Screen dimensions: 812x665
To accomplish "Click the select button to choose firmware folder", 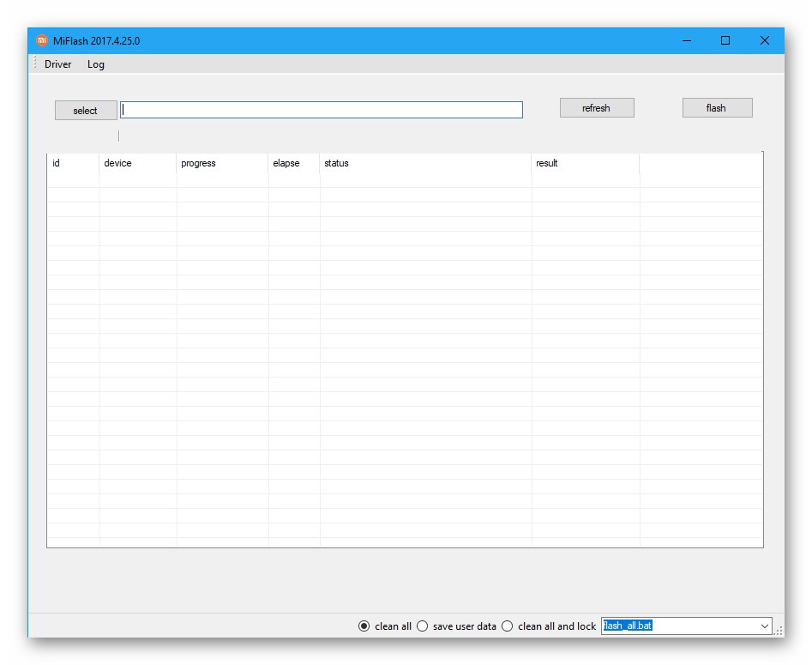I will pos(86,111).
